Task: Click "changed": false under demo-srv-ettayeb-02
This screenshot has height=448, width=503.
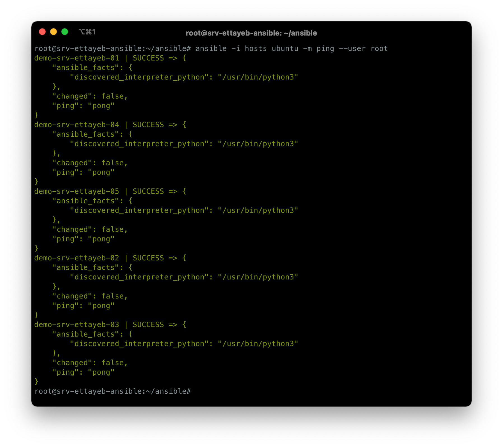Action: click(90, 296)
